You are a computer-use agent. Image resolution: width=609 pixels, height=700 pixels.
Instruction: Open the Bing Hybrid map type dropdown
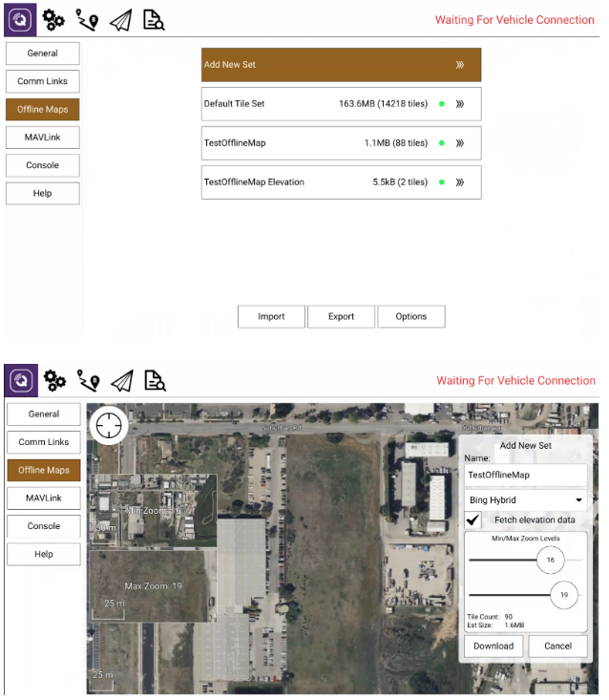tap(525, 499)
